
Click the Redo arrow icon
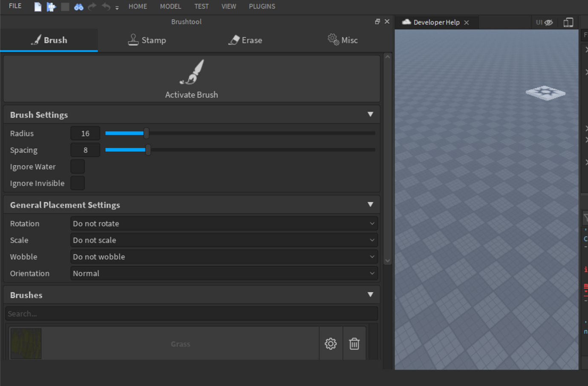(92, 6)
